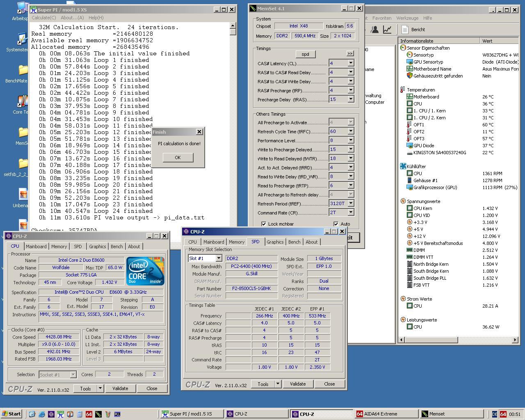Viewport: 525px width, 420px height.
Task: Click the Super PI output scrollbar up arrow
Action: point(233,25)
